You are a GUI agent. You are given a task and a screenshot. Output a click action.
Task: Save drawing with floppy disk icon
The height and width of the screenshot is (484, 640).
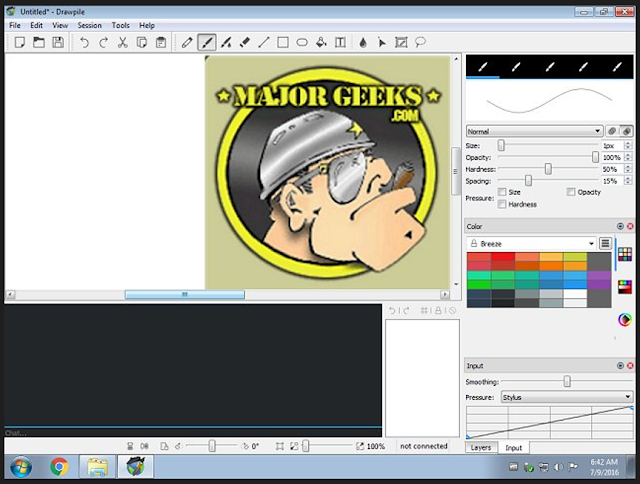click(x=58, y=42)
